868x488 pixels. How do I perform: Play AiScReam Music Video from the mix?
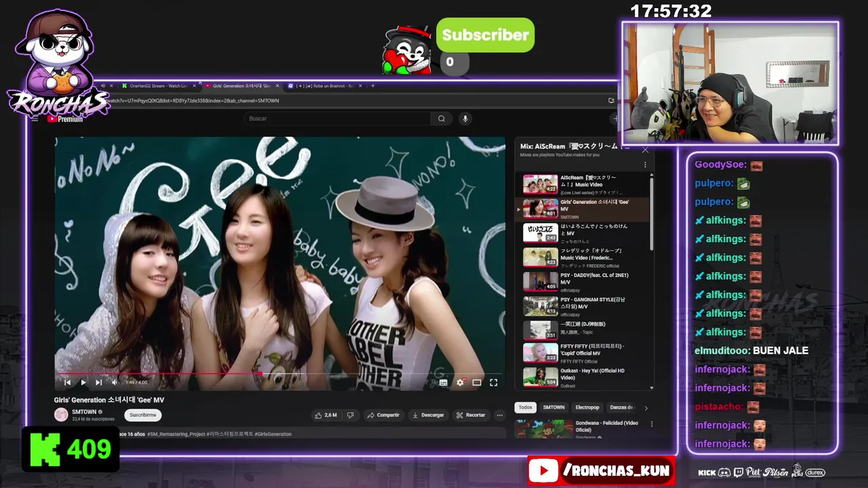tap(583, 184)
